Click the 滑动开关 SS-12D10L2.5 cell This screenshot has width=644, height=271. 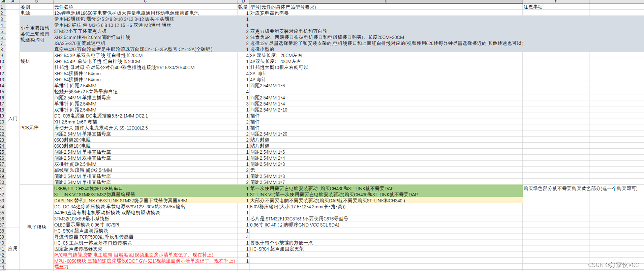[x=145, y=128]
